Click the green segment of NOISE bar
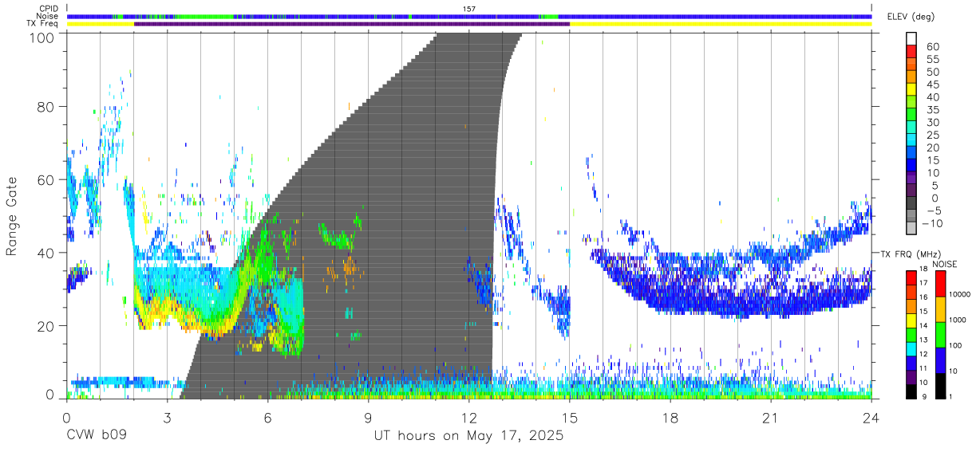The width and height of the screenshot is (980, 452). [942, 335]
